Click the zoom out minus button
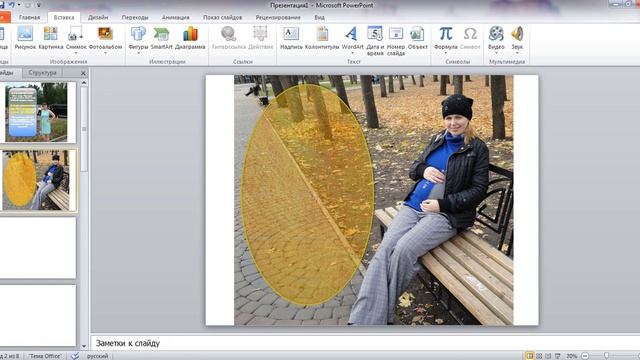 point(585,356)
